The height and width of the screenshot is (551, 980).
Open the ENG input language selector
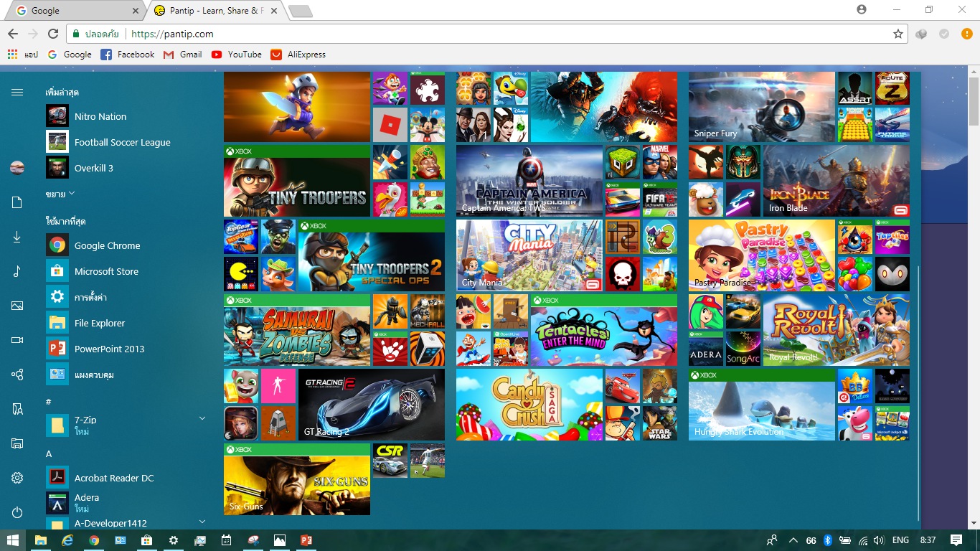pyautogui.click(x=900, y=540)
